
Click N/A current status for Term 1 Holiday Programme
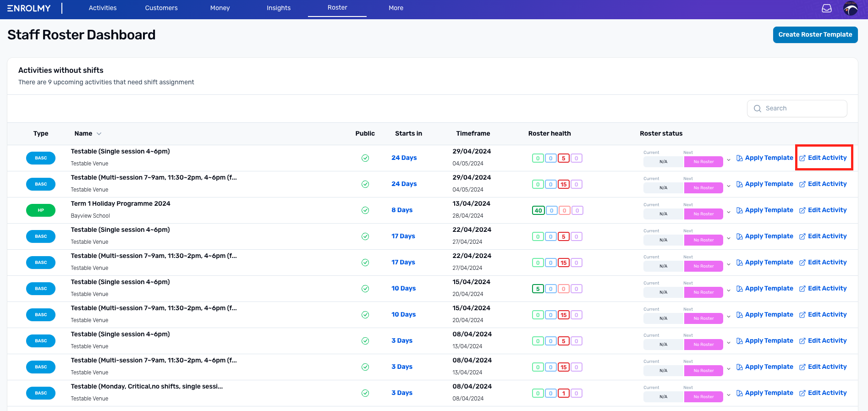(663, 214)
